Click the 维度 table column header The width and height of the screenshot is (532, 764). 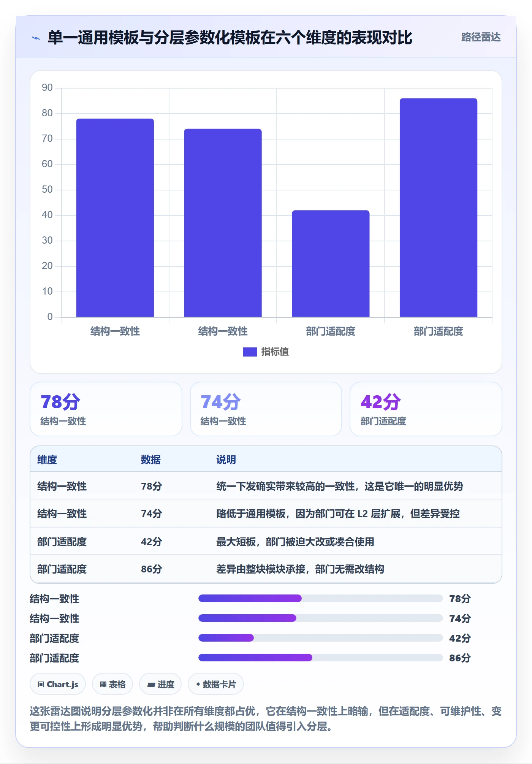click(47, 460)
